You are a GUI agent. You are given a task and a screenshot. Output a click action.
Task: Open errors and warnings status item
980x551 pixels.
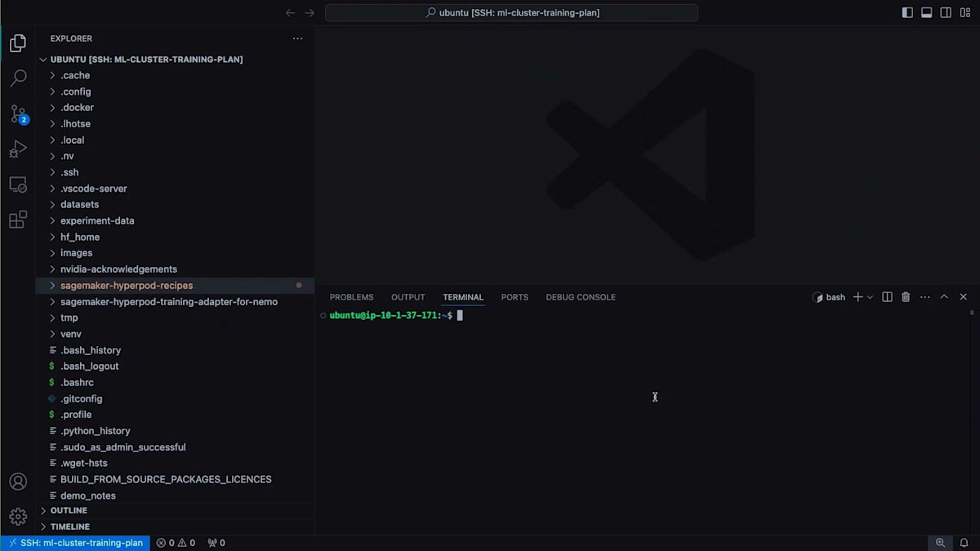[x=176, y=543]
